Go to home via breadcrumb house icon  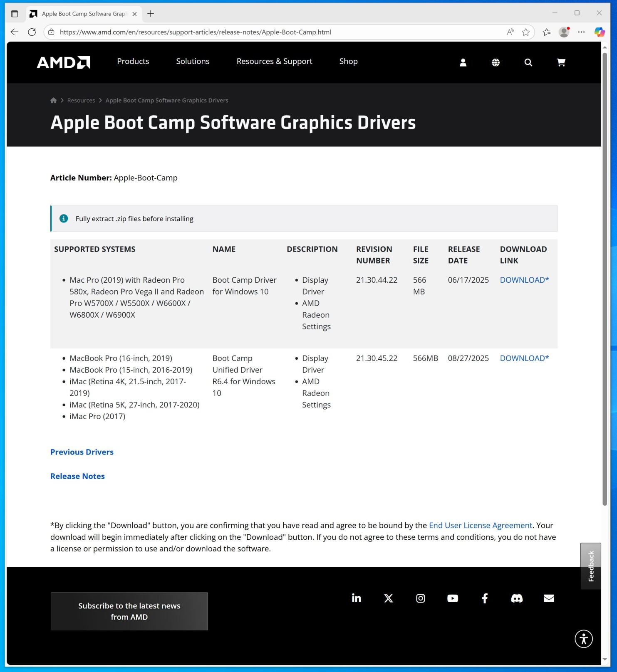pyautogui.click(x=54, y=100)
